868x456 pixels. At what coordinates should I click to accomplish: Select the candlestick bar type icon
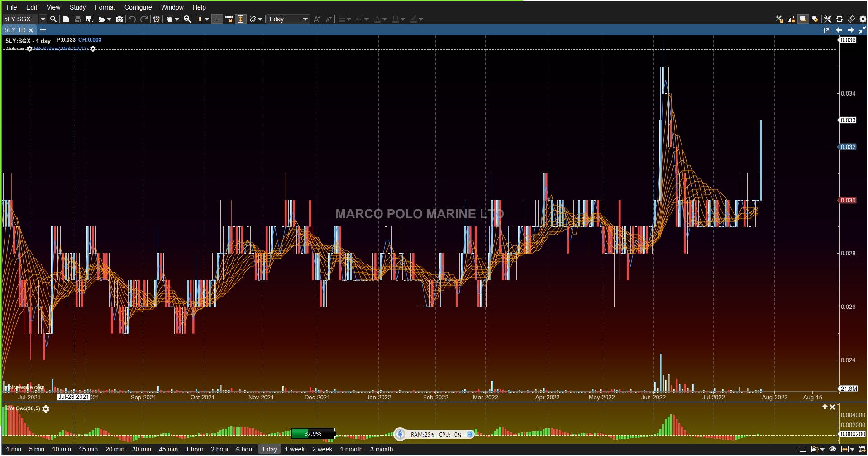click(x=200, y=19)
